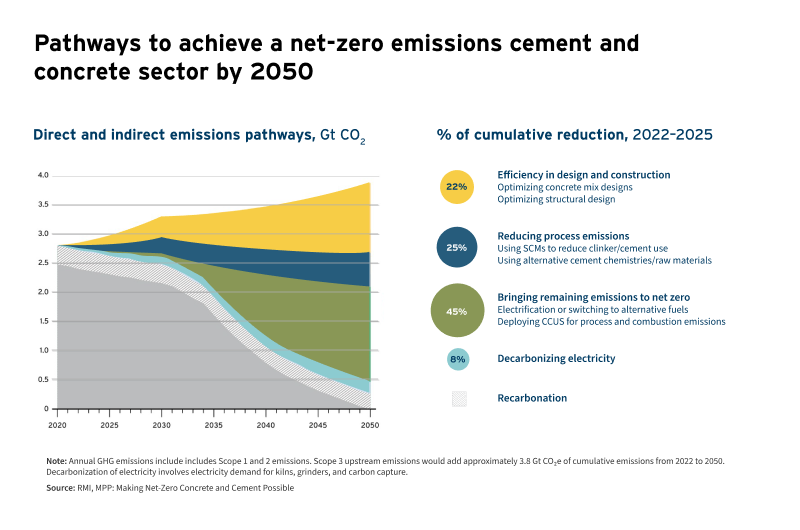Click the hatched Recarbonation legend square

pos(458,398)
